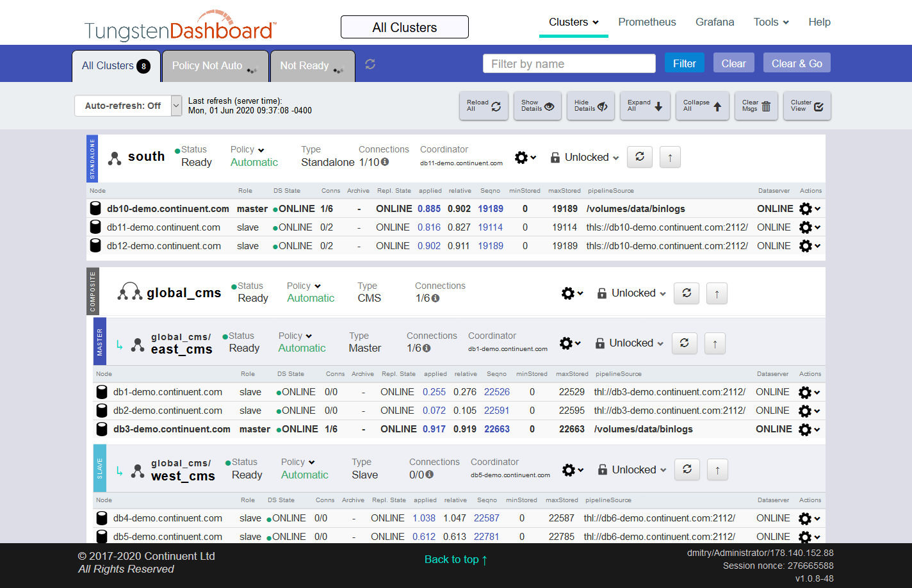Click applied latency 0.917 for db3-demo
Screen dimensions: 912x588
(434, 429)
